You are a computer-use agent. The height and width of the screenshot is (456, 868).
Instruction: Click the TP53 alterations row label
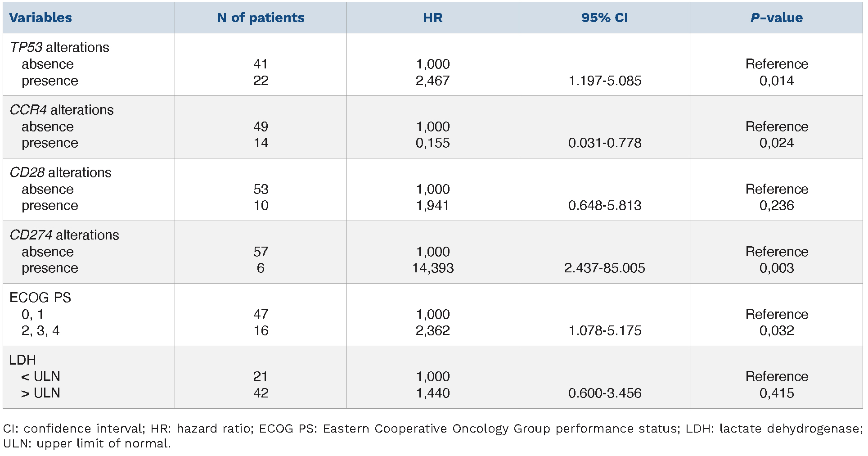pyautogui.click(x=59, y=47)
